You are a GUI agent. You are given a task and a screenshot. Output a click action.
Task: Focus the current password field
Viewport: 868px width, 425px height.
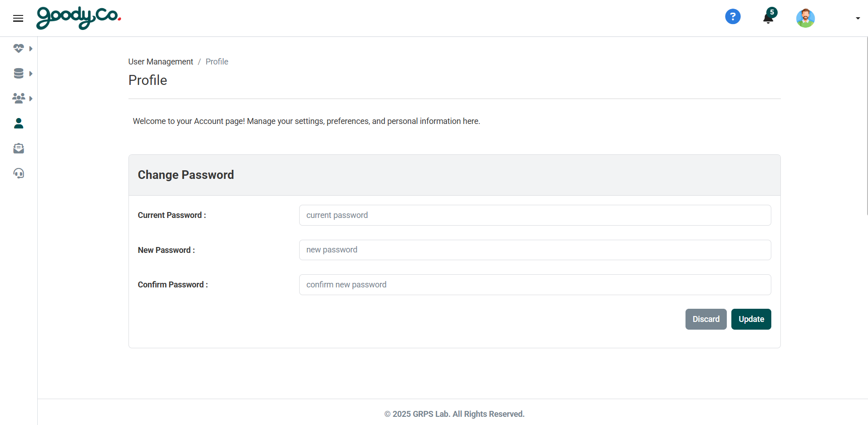point(535,215)
